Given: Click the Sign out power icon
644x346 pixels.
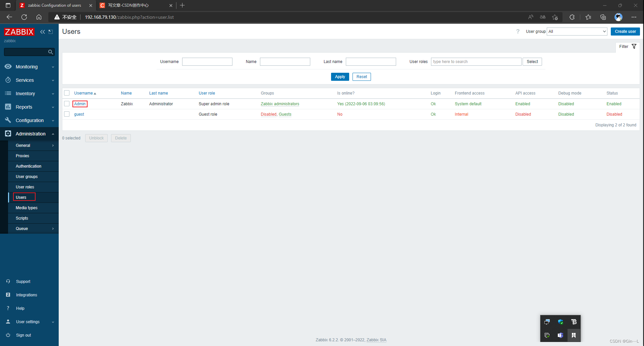Looking at the screenshot, I should [x=8, y=335].
